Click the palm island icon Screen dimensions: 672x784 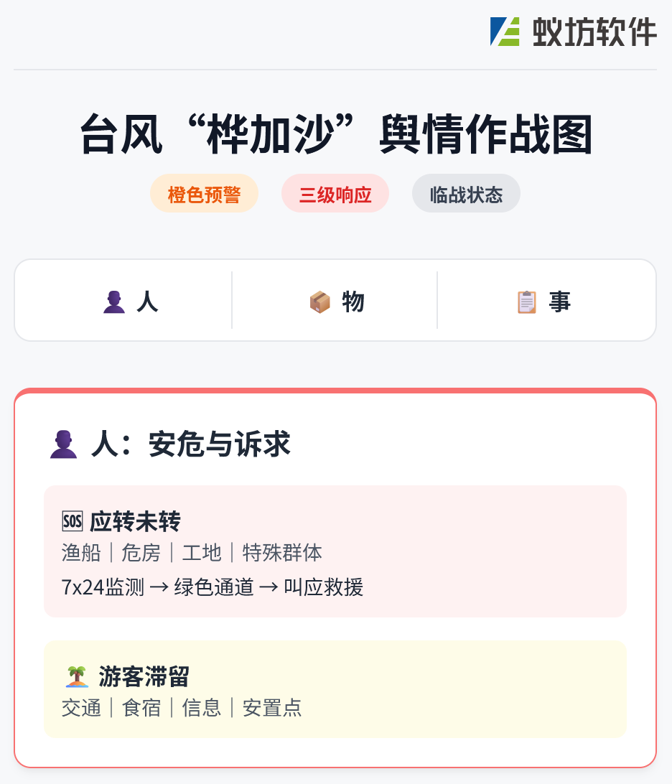tap(77, 676)
